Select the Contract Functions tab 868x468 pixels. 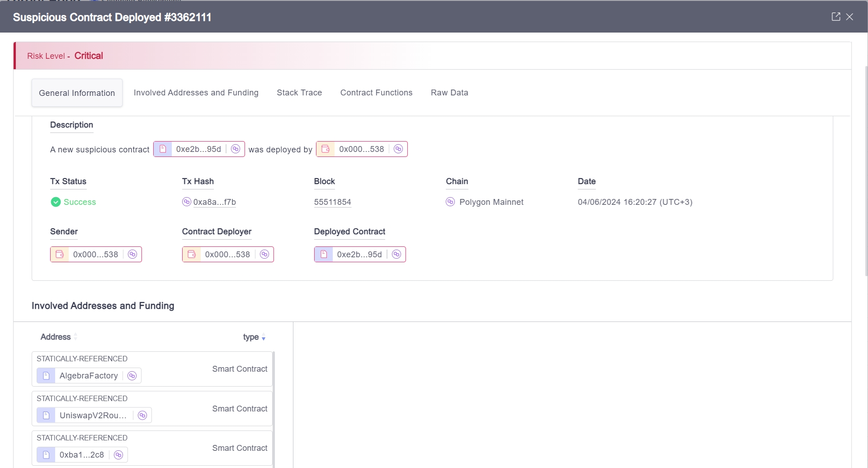[x=376, y=93]
